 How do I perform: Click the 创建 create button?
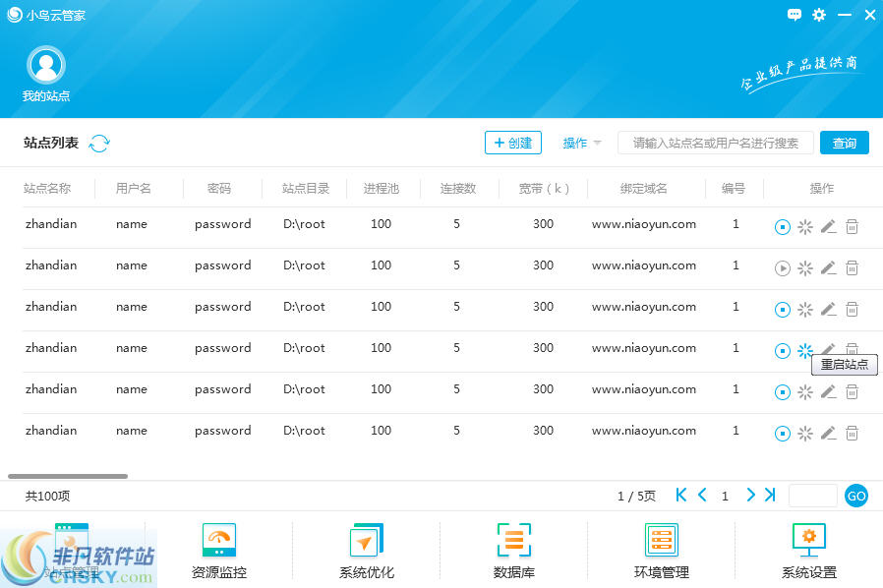coord(512,142)
